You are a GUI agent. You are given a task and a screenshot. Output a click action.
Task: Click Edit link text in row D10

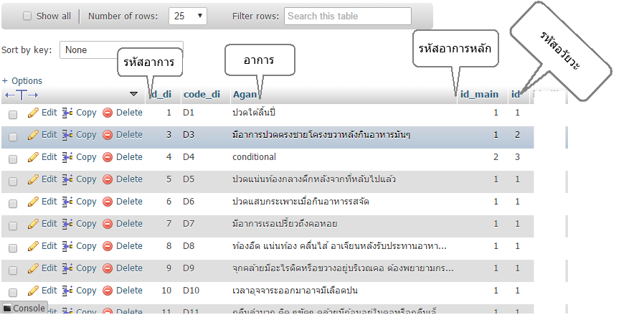pyautogui.click(x=49, y=291)
